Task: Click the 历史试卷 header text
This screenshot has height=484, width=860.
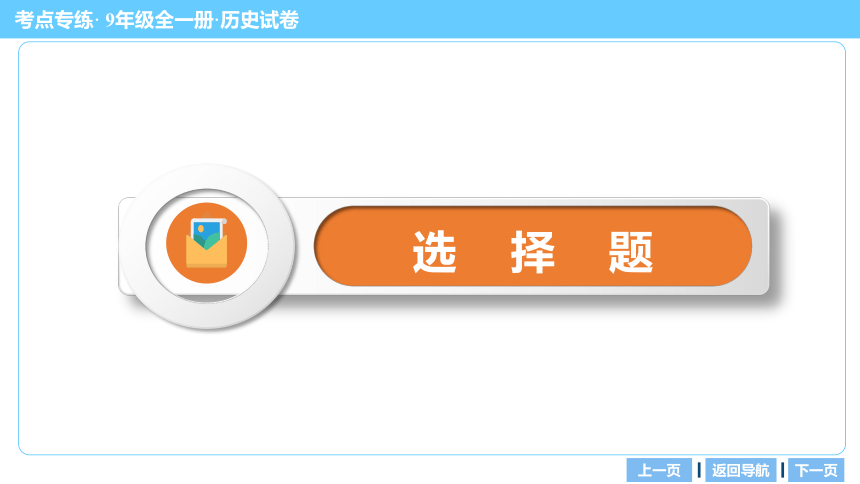Action: 259,20
